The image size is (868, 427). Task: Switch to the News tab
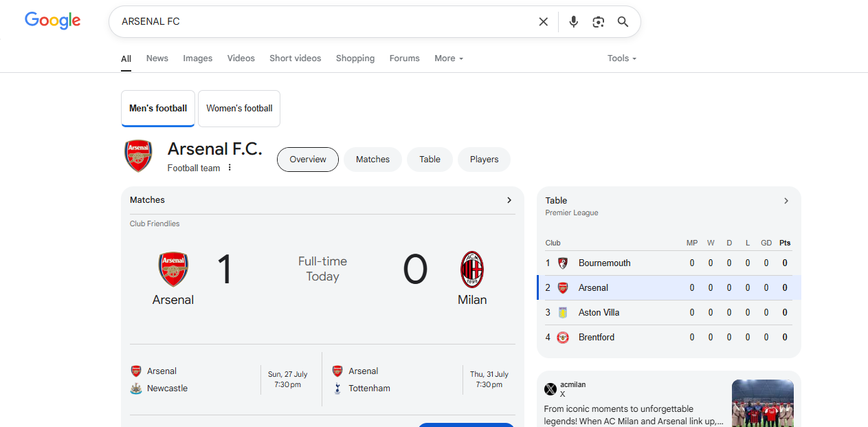(157, 58)
